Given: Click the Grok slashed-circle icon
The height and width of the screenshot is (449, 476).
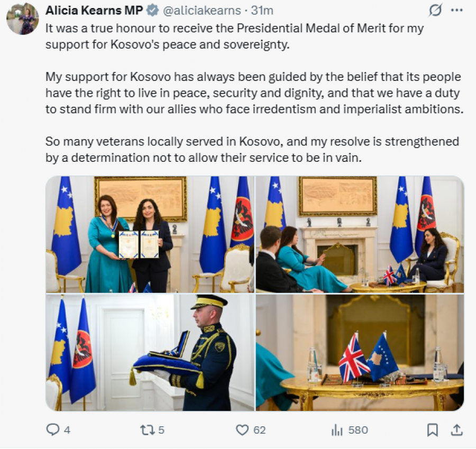Looking at the screenshot, I should point(436,10).
